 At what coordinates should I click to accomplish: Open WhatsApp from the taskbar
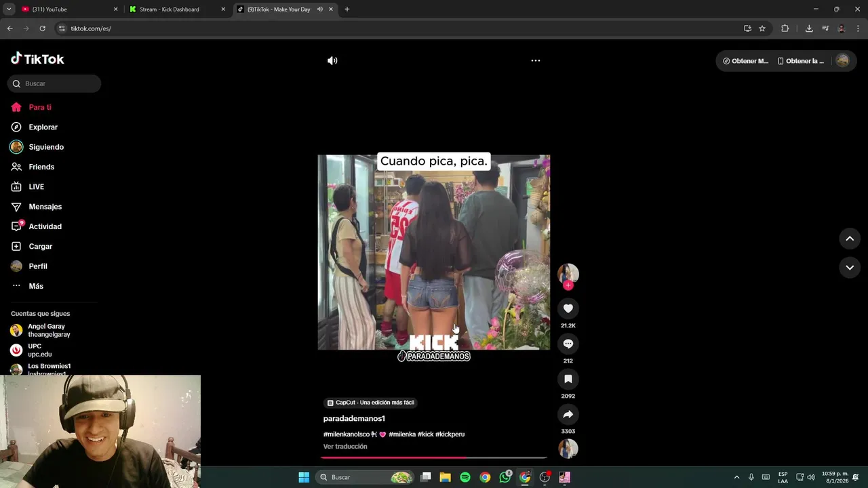(505, 477)
